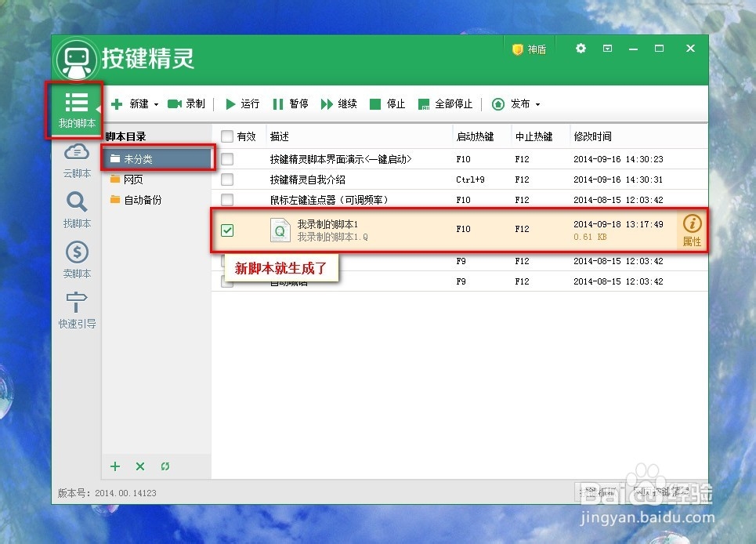756x544 pixels.
Task: Open properties via the 属性 button
Action: [x=691, y=230]
